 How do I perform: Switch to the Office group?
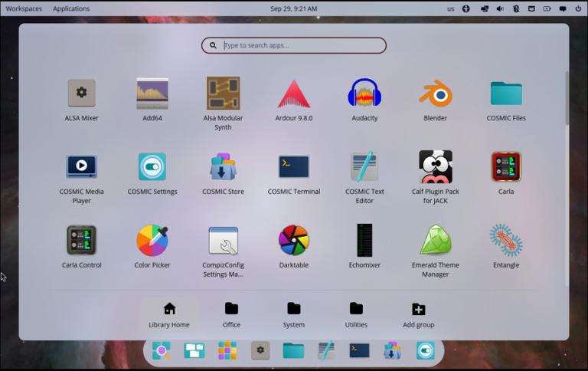click(x=231, y=315)
